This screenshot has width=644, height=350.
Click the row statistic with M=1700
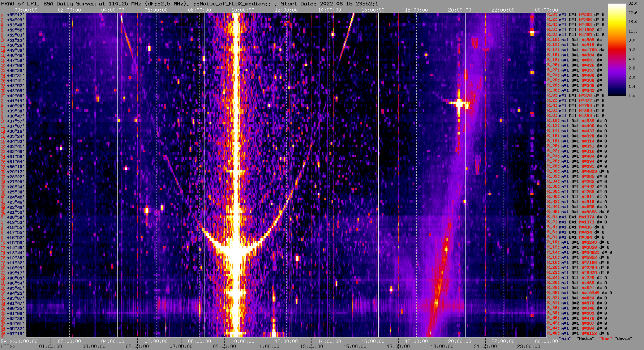(576, 50)
